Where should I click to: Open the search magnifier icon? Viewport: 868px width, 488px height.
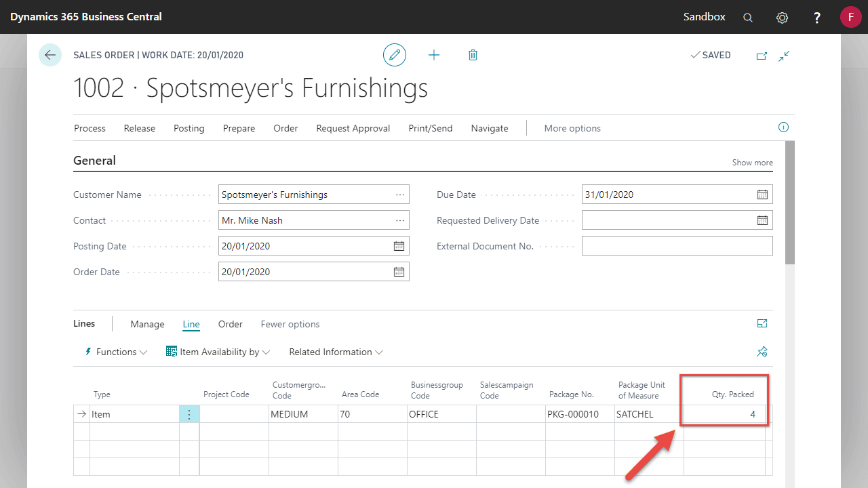click(x=748, y=18)
